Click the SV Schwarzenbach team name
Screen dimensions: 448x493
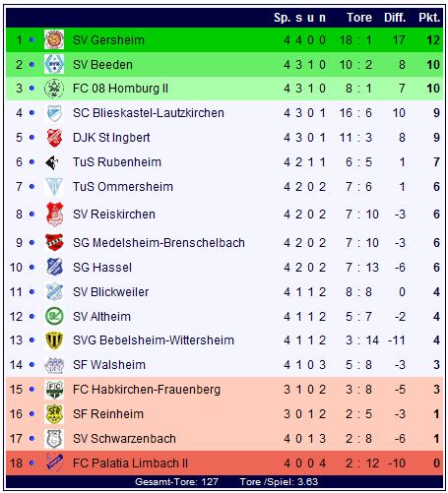click(124, 439)
